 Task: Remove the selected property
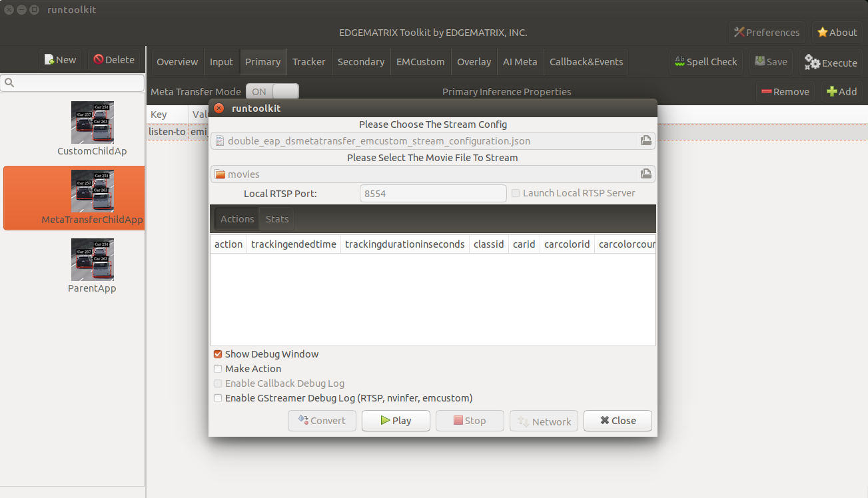785,92
